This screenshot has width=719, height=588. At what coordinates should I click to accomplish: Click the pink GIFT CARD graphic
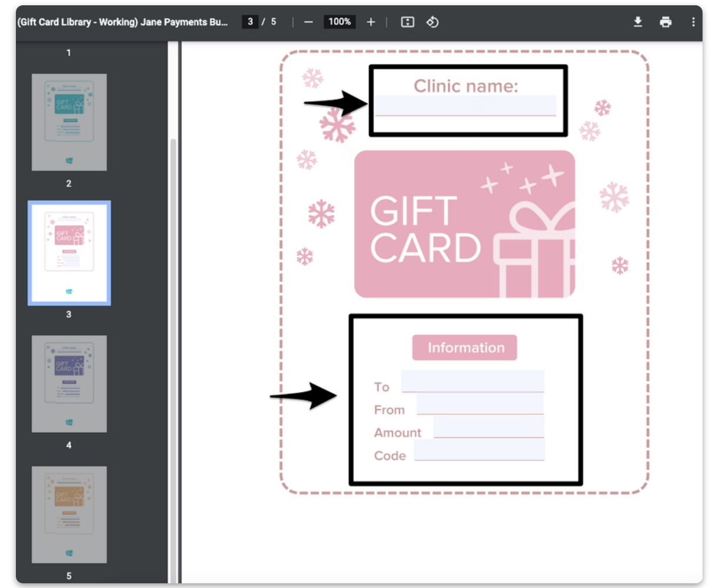tap(465, 223)
